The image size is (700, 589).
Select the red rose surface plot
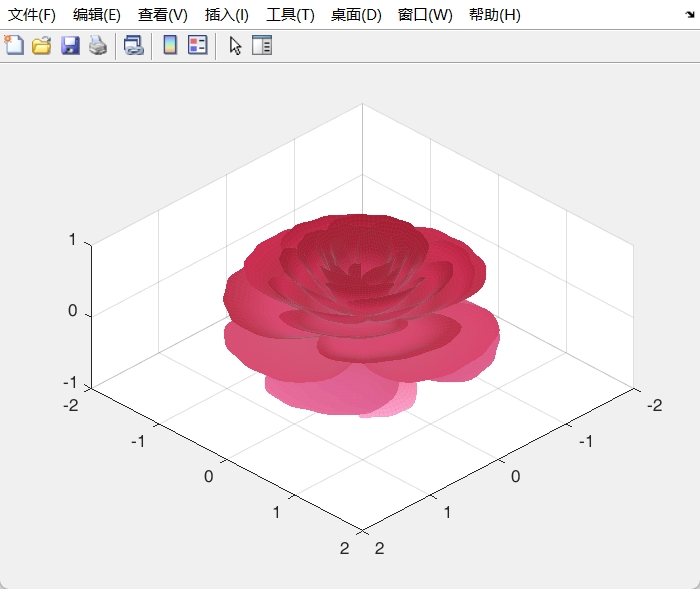click(360, 300)
